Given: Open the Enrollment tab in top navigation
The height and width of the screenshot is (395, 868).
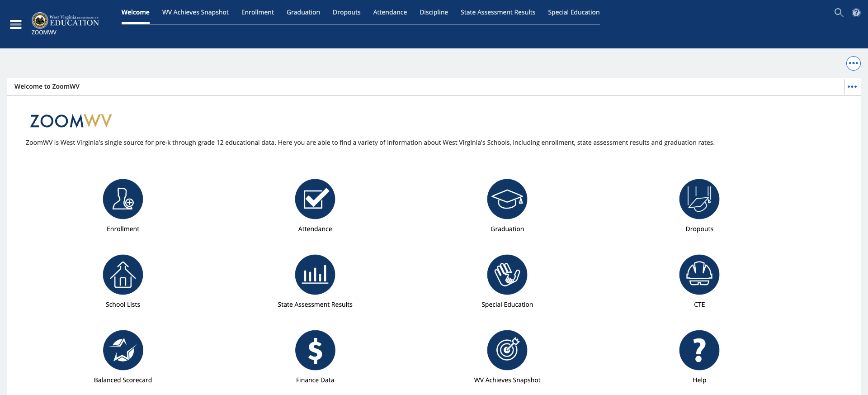Looking at the screenshot, I should 258,12.
